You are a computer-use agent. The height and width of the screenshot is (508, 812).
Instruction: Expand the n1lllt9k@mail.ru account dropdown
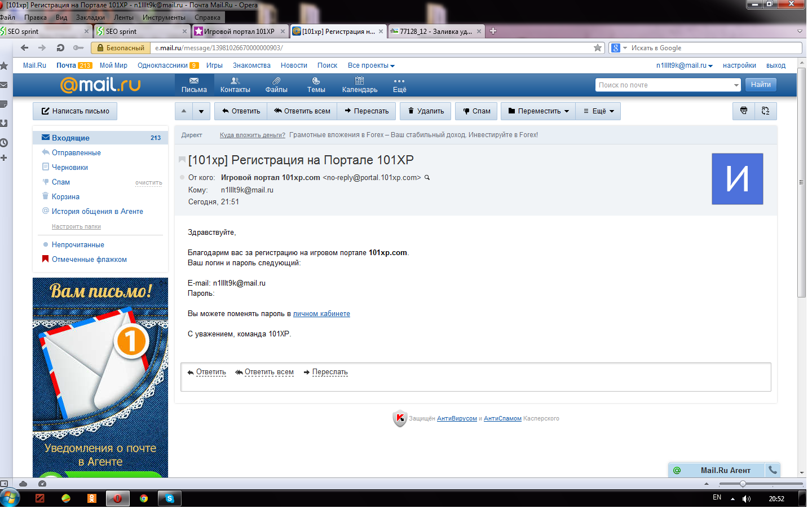(x=684, y=65)
